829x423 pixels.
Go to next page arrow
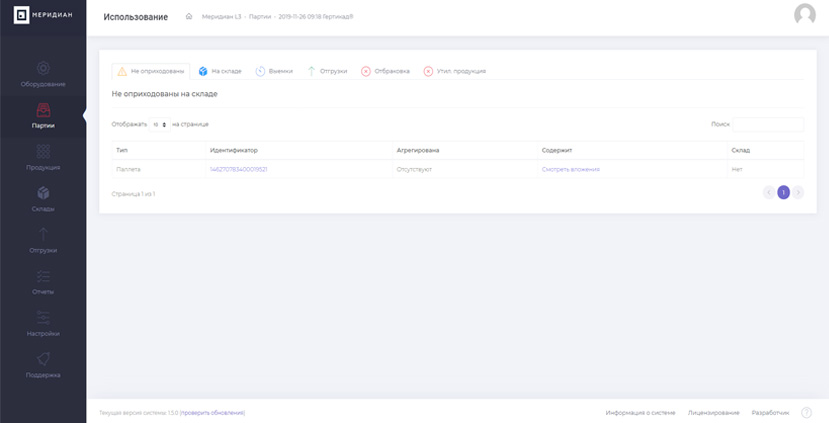798,192
